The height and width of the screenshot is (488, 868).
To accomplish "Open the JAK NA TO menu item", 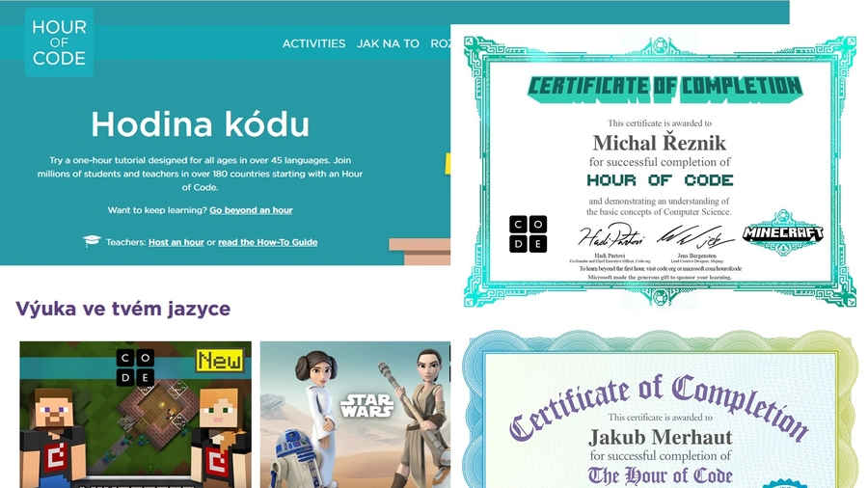I will (x=388, y=43).
